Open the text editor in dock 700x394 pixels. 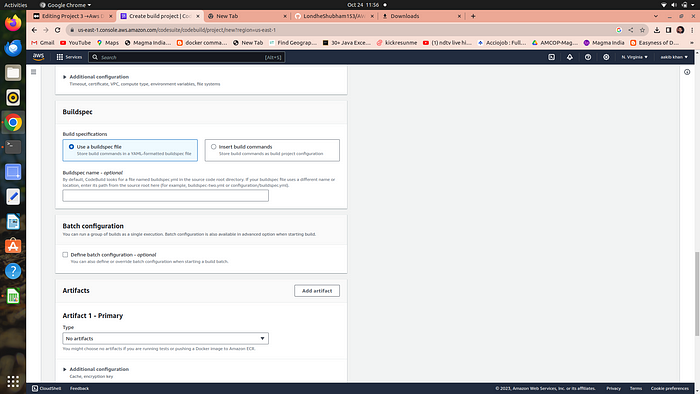tap(13, 196)
